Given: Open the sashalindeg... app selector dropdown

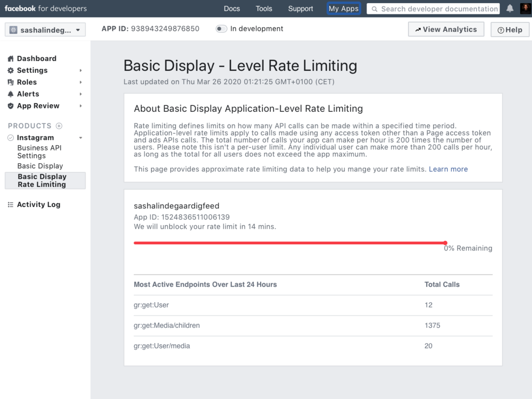Looking at the screenshot, I should coord(45,30).
